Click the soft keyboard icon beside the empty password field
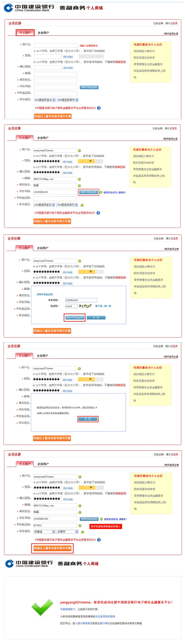Image resolution: width=185 pixels, height=644 pixels. (68, 57)
